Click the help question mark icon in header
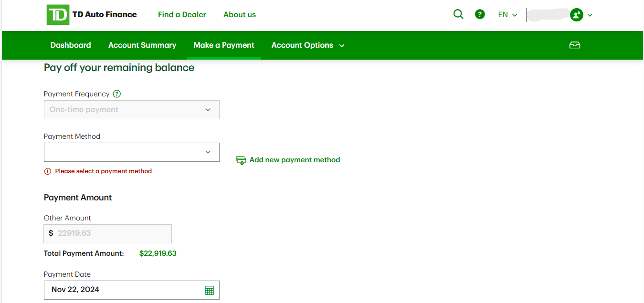 click(x=480, y=14)
